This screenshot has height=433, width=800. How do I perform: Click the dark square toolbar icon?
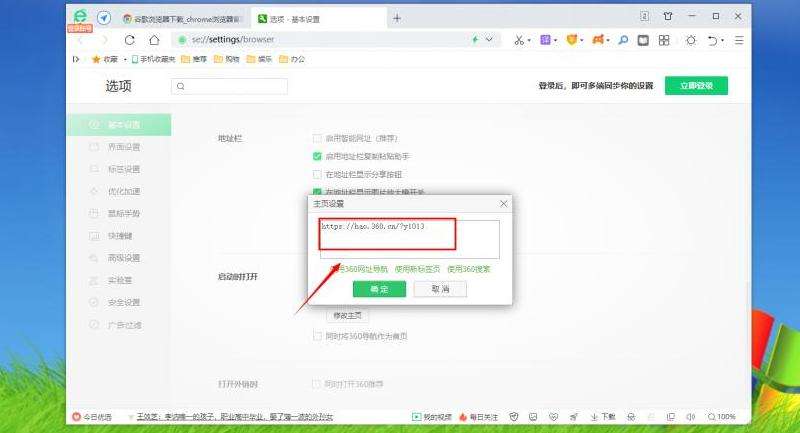click(643, 40)
